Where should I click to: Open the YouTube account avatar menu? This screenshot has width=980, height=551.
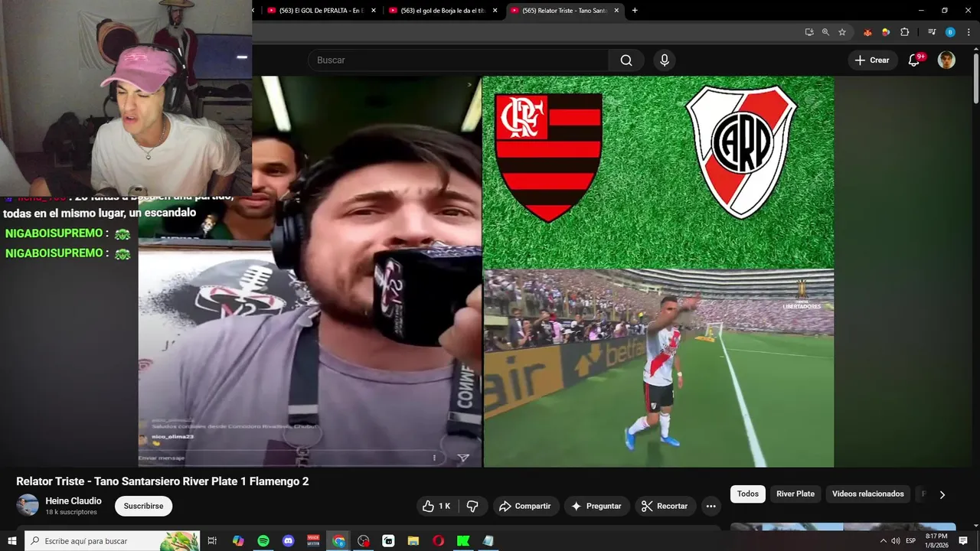(x=947, y=60)
